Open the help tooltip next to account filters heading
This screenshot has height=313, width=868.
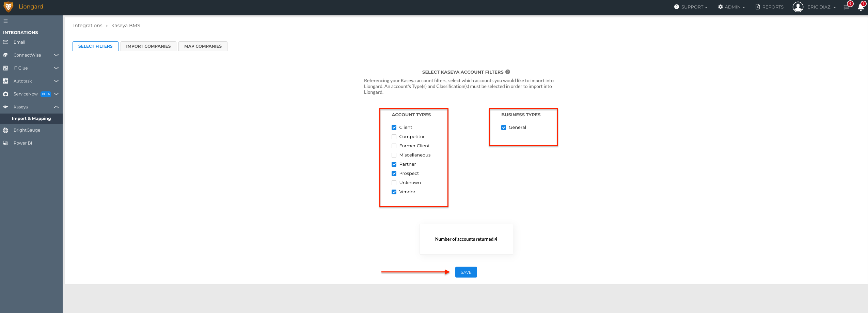click(x=508, y=72)
